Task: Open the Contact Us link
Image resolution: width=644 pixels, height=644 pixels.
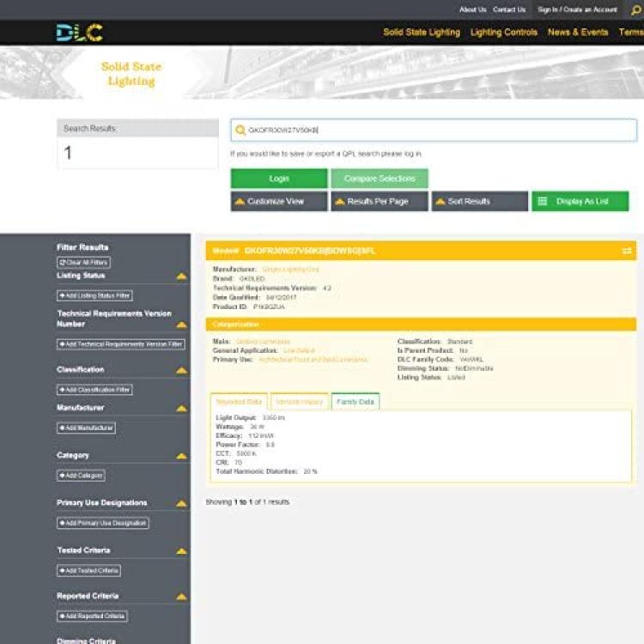Action: tap(509, 9)
